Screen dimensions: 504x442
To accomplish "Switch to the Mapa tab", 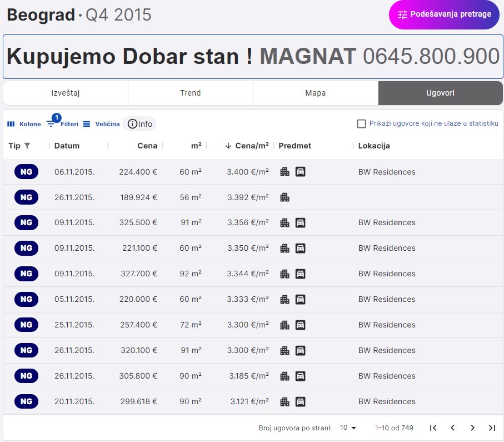I will (315, 93).
